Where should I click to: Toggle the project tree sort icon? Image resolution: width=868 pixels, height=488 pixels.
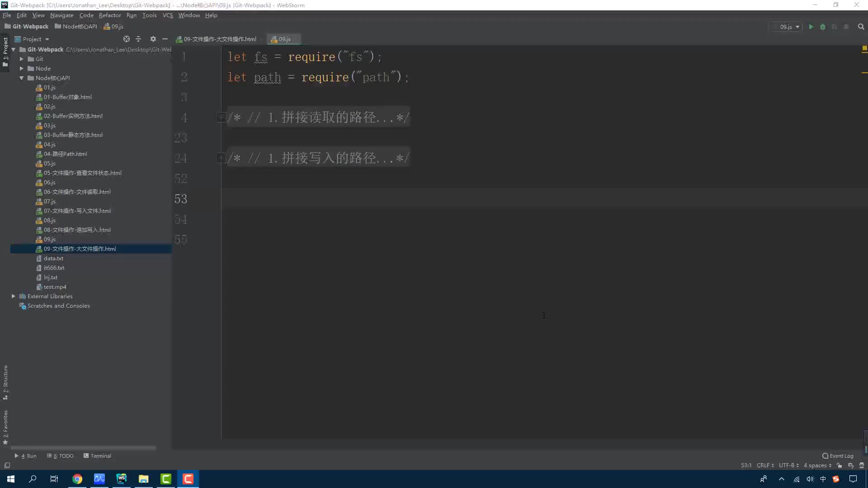pos(138,39)
